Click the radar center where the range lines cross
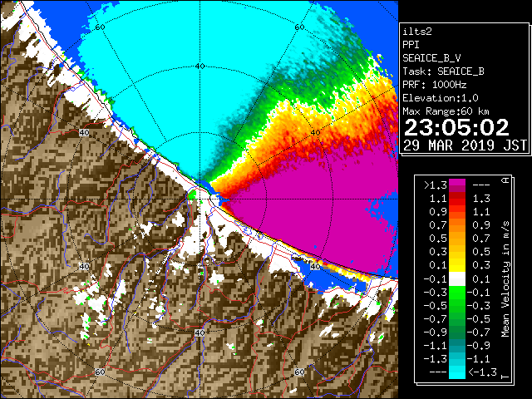The height and width of the screenshot is (399, 532). tap(199, 199)
